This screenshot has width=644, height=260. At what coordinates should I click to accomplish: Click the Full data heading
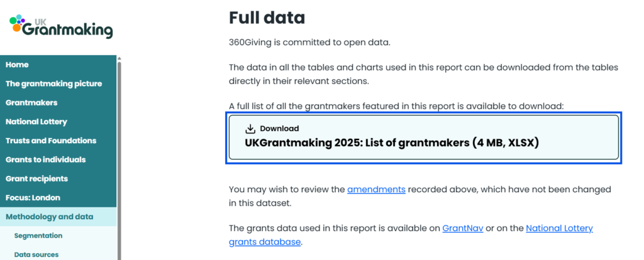267,17
